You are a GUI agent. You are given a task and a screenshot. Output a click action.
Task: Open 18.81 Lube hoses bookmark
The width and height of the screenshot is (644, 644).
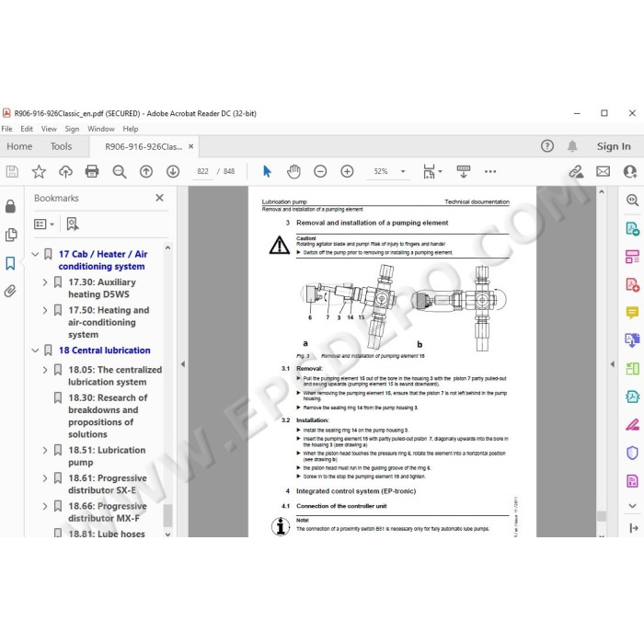107,534
